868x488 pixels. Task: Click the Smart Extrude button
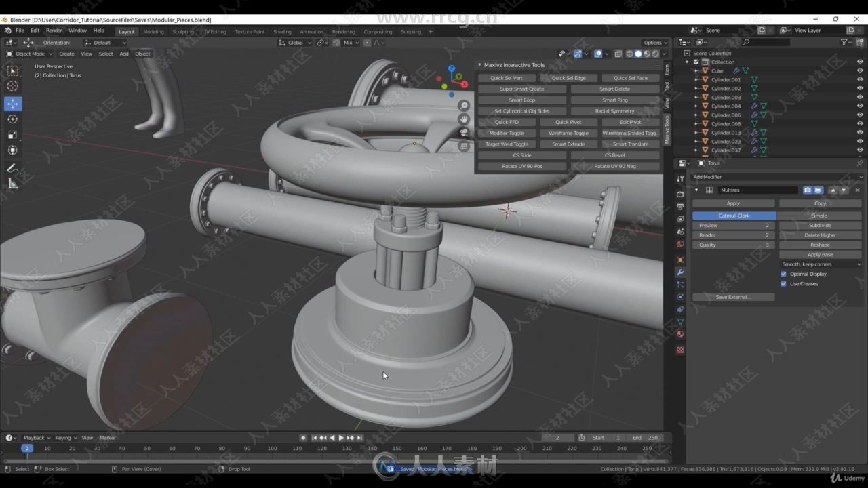[x=568, y=144]
